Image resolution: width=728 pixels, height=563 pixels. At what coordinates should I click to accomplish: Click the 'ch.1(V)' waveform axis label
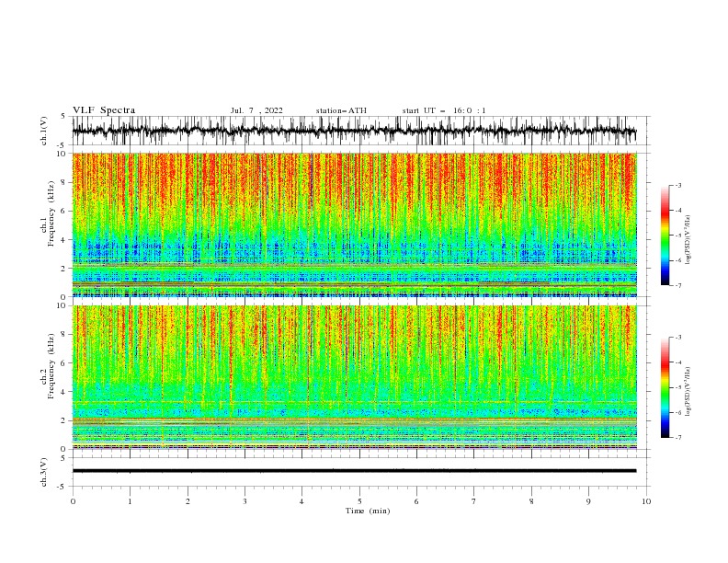44,131
